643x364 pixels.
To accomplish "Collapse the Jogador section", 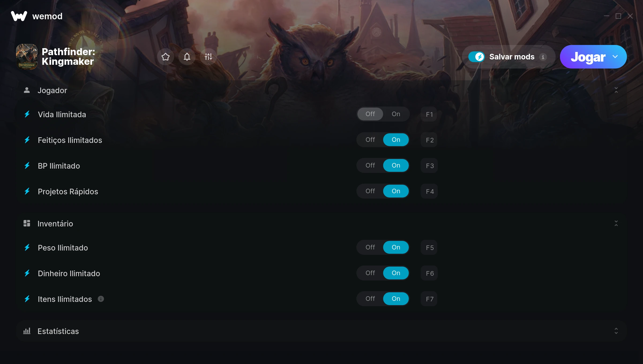I will pyautogui.click(x=616, y=90).
